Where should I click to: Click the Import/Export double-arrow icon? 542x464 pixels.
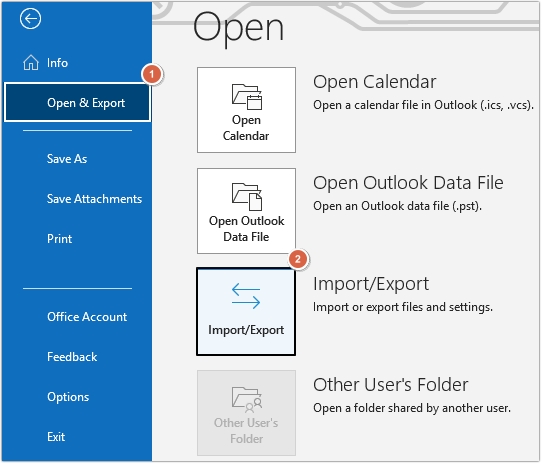click(x=246, y=296)
